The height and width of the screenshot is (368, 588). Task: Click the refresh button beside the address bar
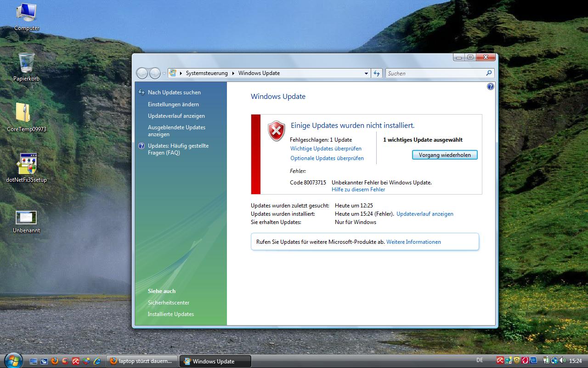[x=377, y=73]
